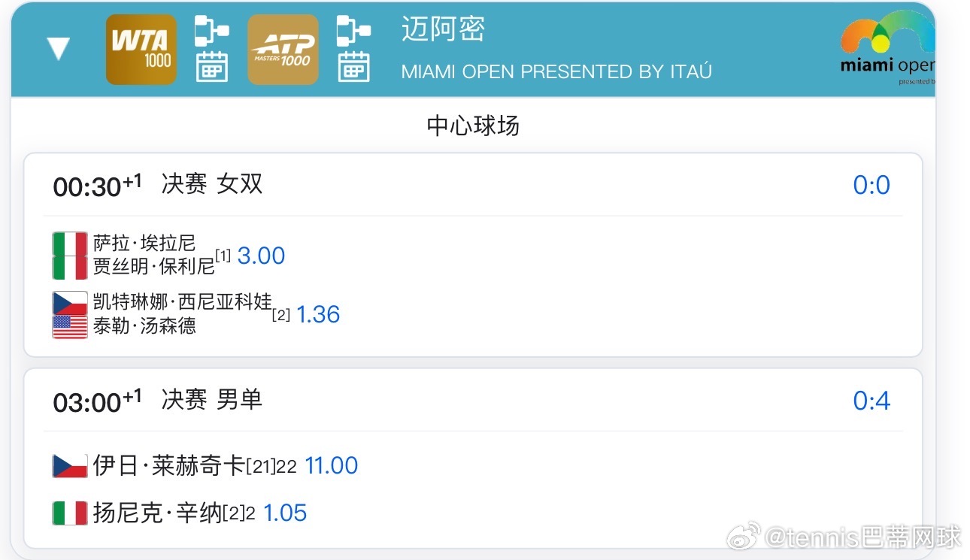Image resolution: width=970 pixels, height=560 pixels.
Task: Click the Miami Open logo
Action: 887,50
